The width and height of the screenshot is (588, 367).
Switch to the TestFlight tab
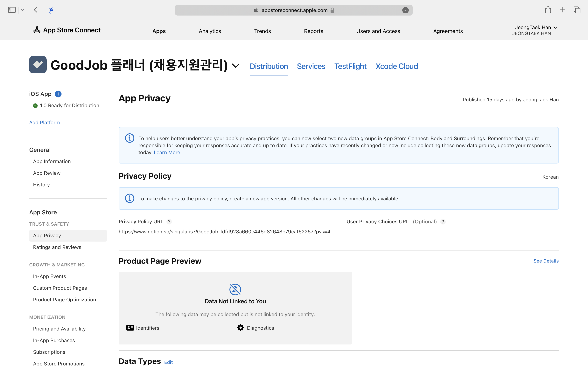pos(350,66)
